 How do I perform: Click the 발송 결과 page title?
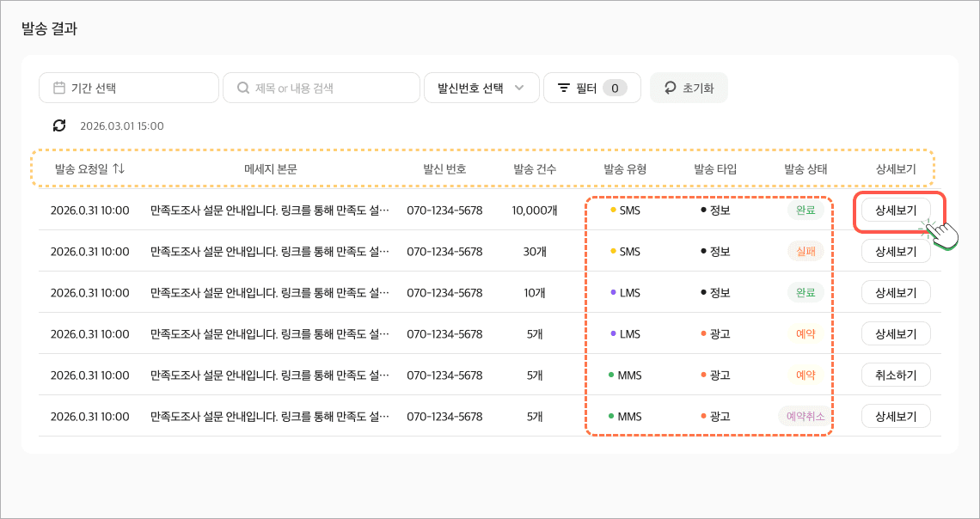[49, 28]
